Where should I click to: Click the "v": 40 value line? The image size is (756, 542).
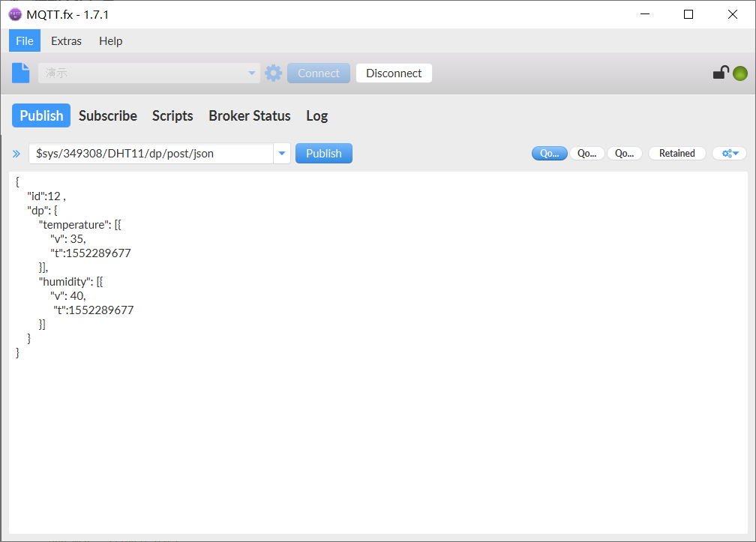click(x=68, y=296)
